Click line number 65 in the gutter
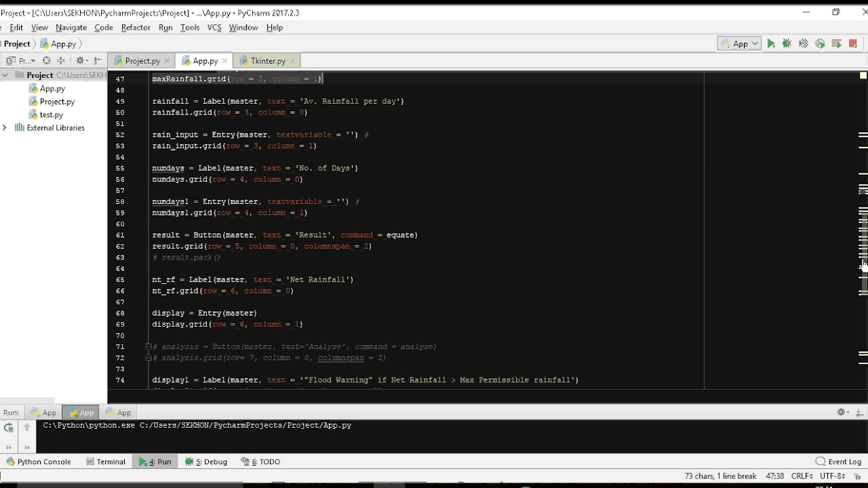The image size is (868, 488). coord(120,279)
